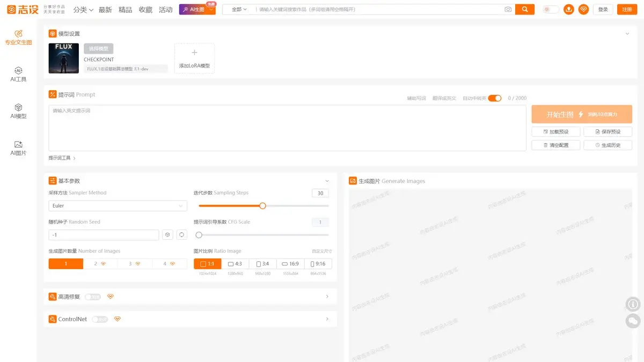Open the 活动 menu item

click(166, 10)
